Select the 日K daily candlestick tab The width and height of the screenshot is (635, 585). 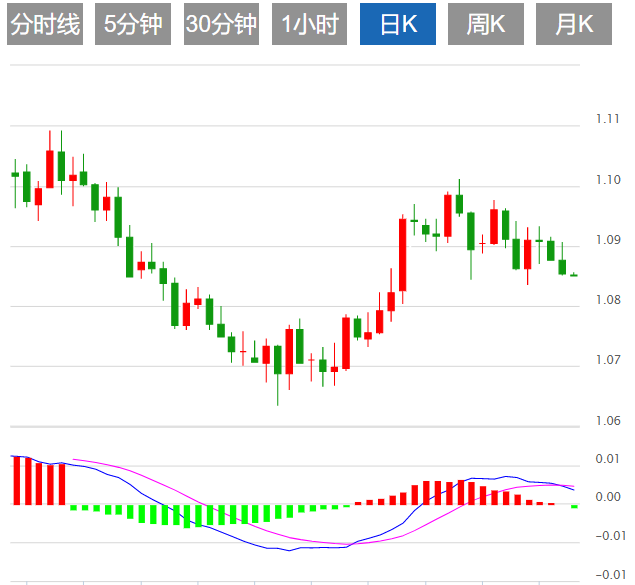click(398, 24)
